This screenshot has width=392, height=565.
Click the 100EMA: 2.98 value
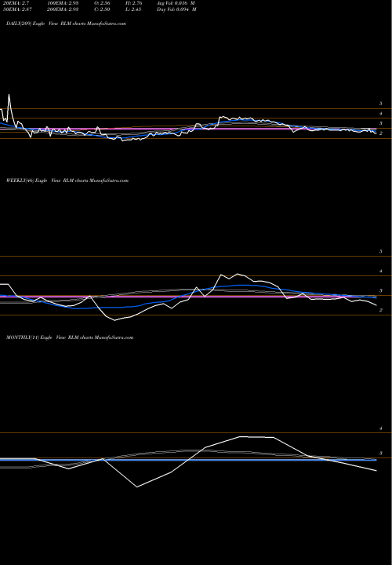pos(63,3)
